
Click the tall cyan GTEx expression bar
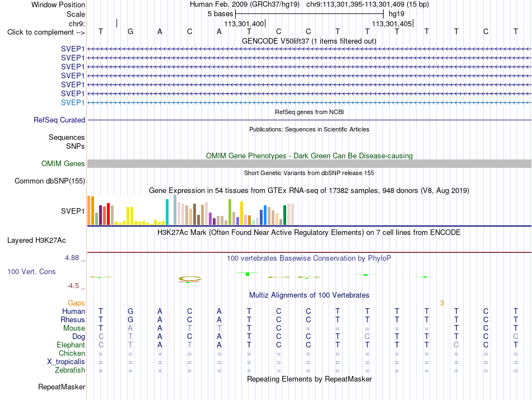pos(167,212)
